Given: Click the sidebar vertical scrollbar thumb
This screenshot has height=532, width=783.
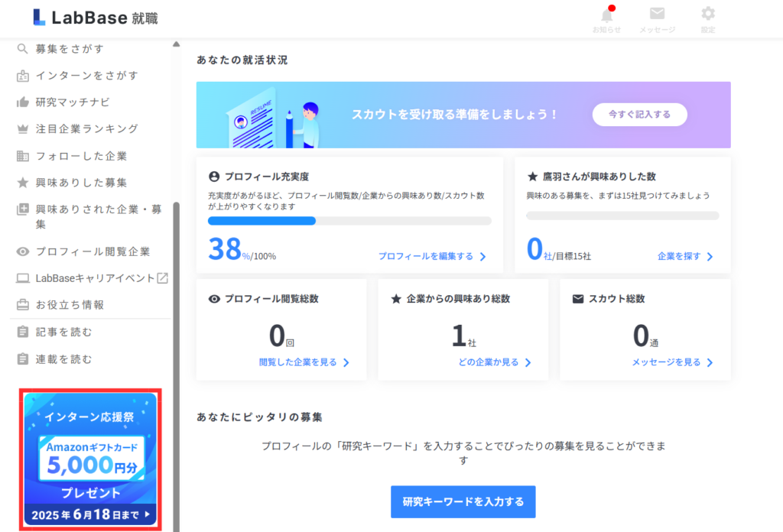Looking at the screenshot, I should 177,367.
